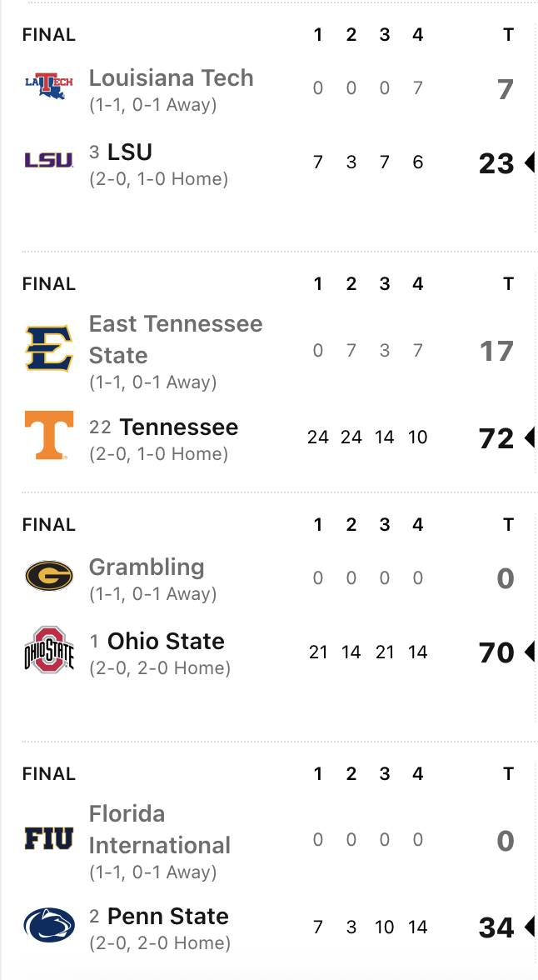Open the LSU team link
This screenshot has width=538, height=980.
point(130,152)
